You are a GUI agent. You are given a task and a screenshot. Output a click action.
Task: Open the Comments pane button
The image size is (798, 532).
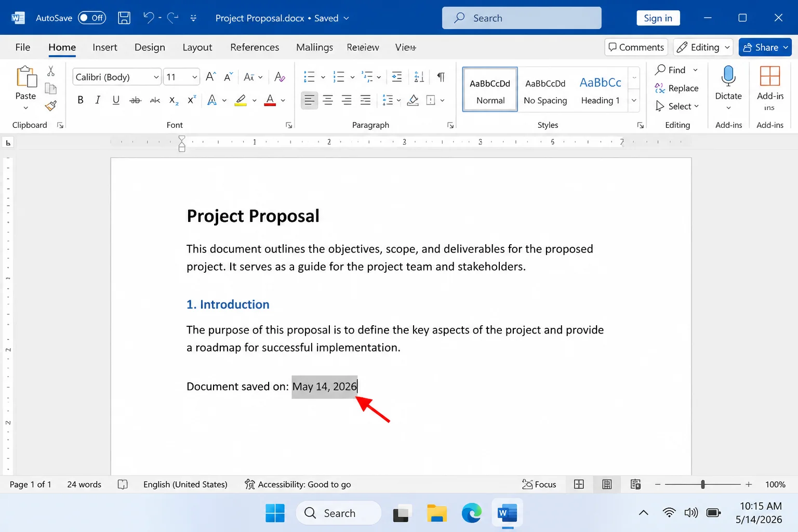coord(636,47)
